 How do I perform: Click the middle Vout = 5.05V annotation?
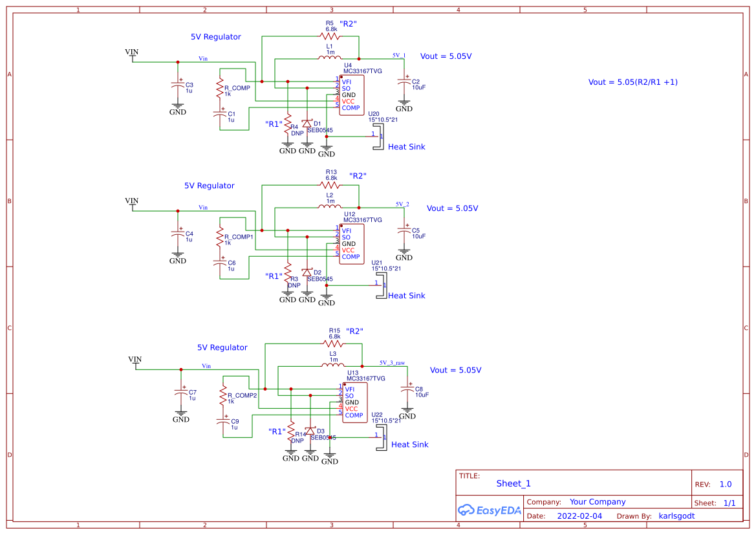tap(454, 208)
